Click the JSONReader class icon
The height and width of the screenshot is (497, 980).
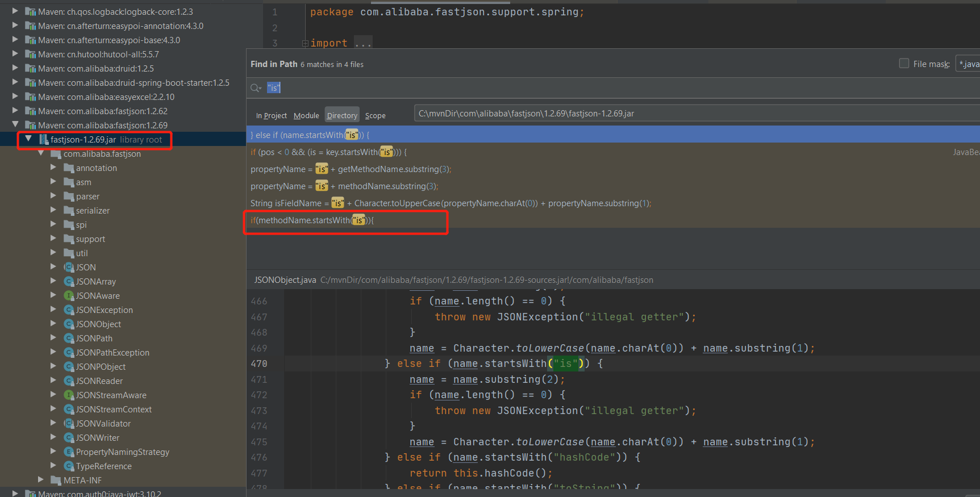(x=69, y=381)
